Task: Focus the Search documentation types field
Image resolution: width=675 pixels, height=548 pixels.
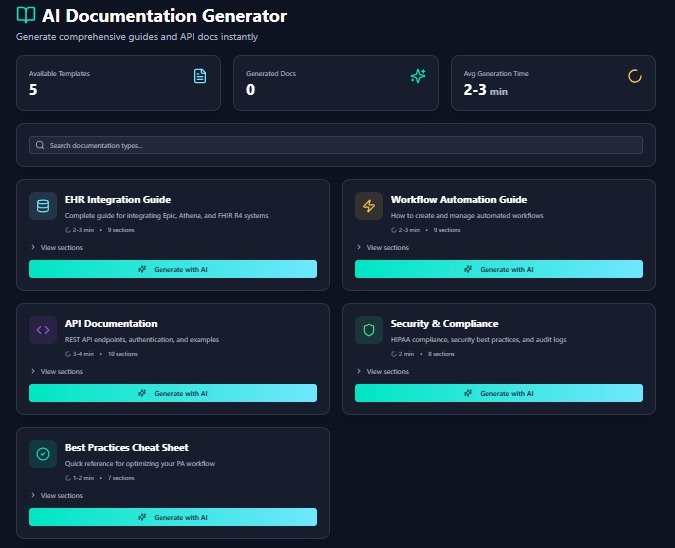Action: point(336,145)
